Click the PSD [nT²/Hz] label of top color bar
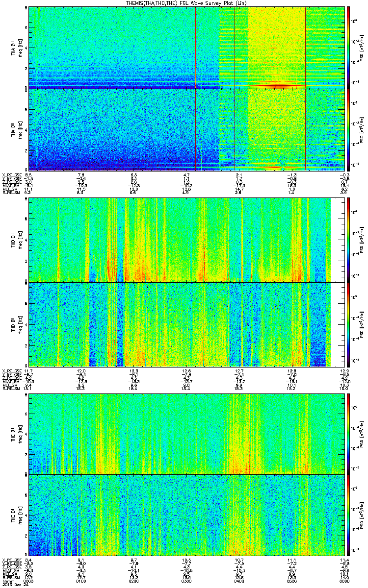This screenshot has width=368, height=588. pyautogui.click(x=361, y=47)
